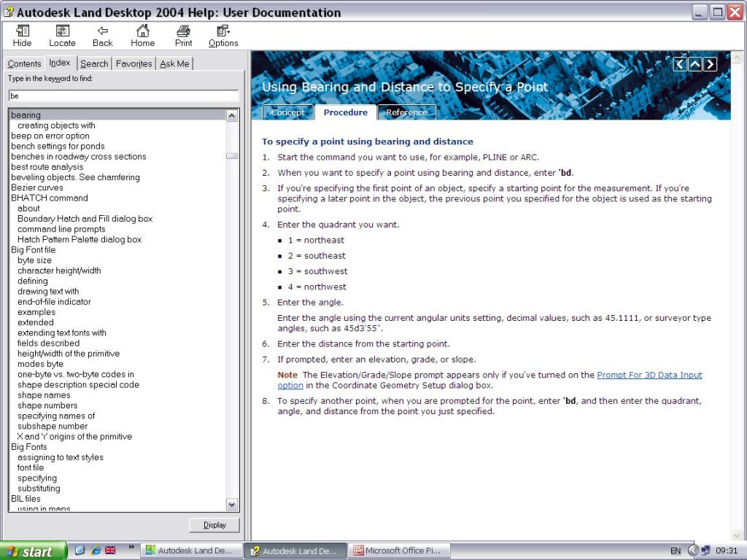Select 'extending text fonts with' entry
747x560 pixels.
(x=61, y=332)
